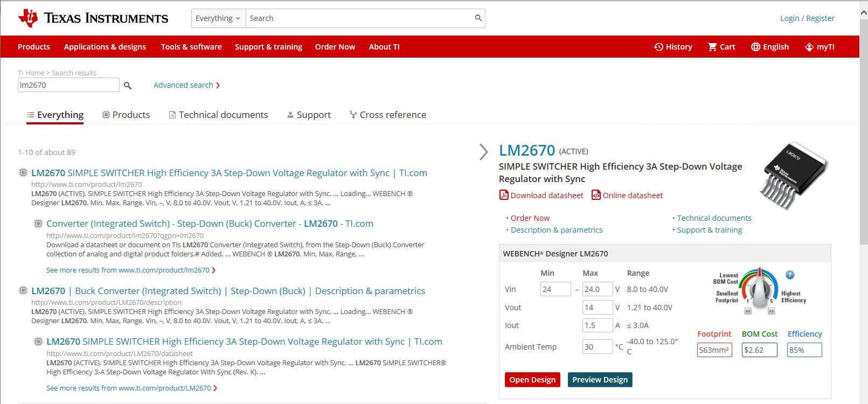This screenshot has height=404, width=868.
Task: Click the dial's left double-arrow button
Action: 748,311
